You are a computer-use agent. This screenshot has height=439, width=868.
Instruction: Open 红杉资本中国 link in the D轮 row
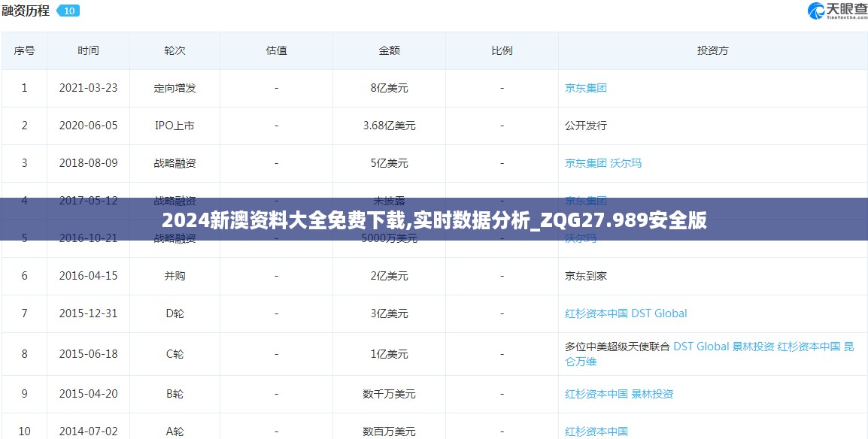point(596,313)
